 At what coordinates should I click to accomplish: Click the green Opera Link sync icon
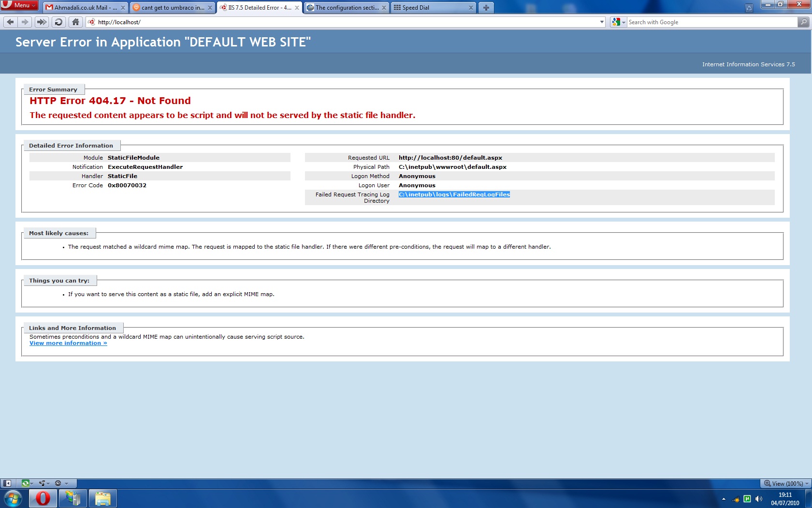(25, 483)
